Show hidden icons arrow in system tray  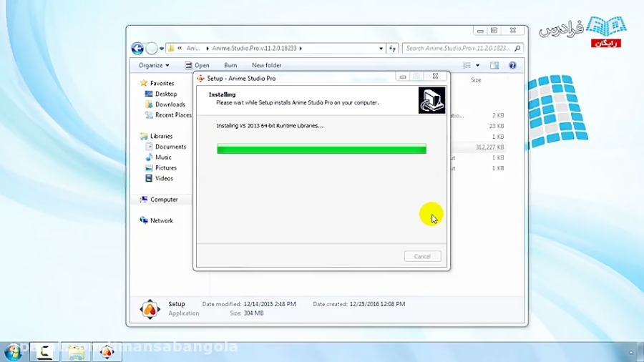[x=631, y=353]
